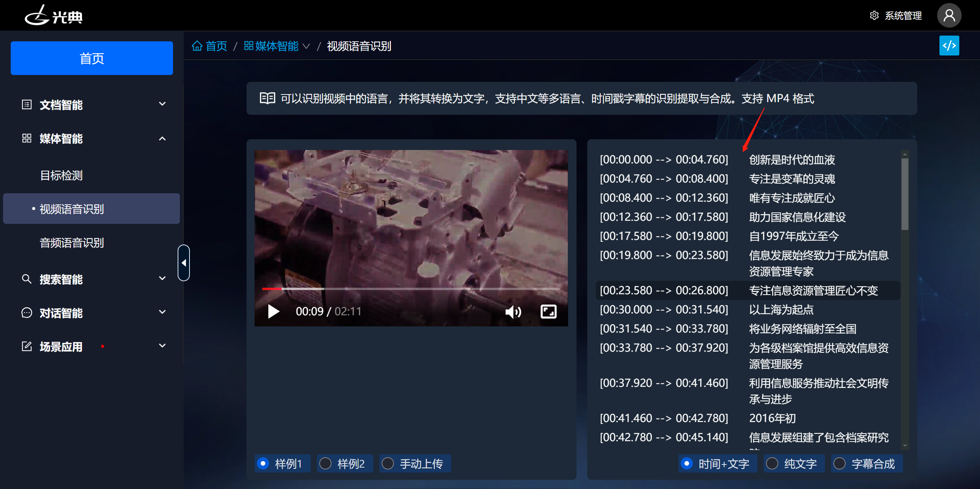Select subtitle line 自1997年成立至今
This screenshot has width=980, height=489.
pyautogui.click(x=794, y=236)
